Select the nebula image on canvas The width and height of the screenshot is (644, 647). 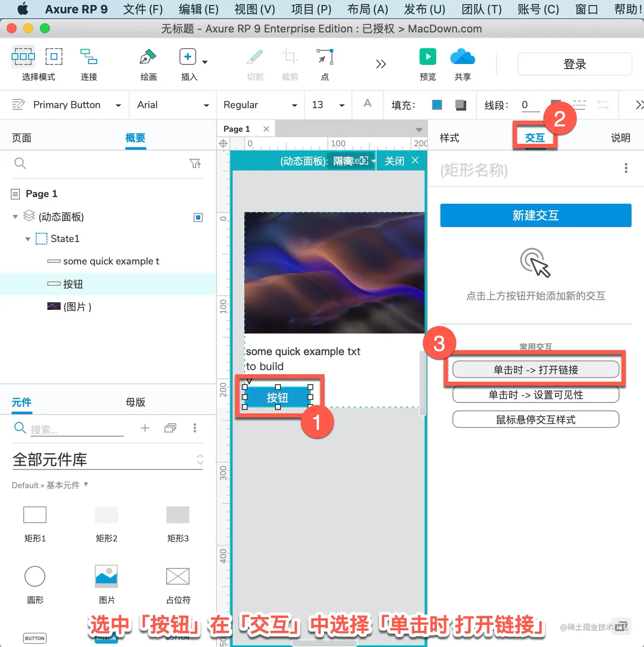(x=334, y=273)
